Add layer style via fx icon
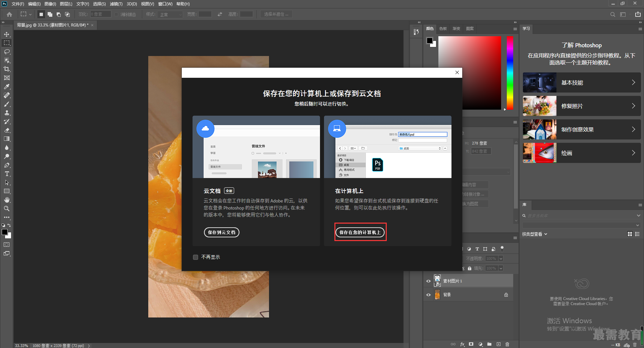This screenshot has width=644, height=348. coord(462,344)
